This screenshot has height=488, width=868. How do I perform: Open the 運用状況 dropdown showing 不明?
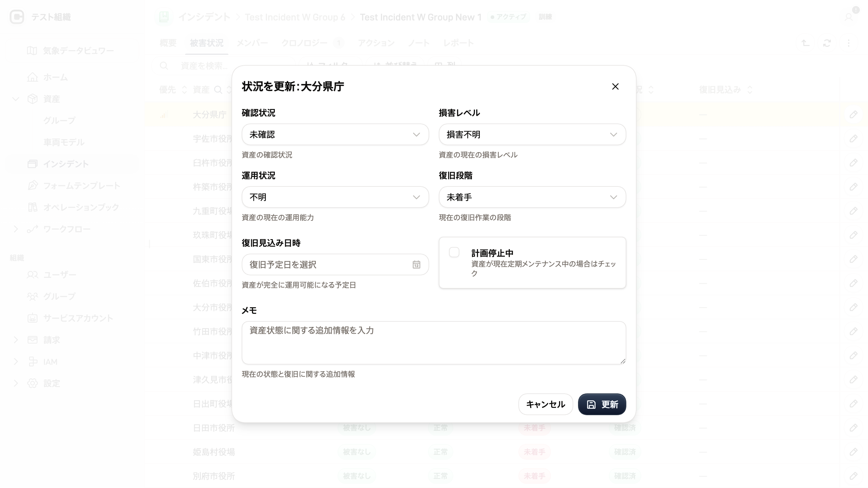[335, 197]
